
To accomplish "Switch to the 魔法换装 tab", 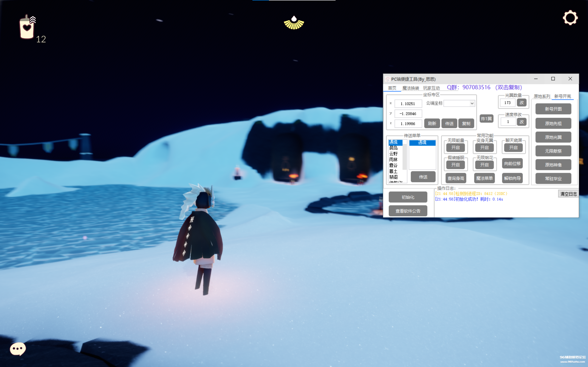I will 411,88.
